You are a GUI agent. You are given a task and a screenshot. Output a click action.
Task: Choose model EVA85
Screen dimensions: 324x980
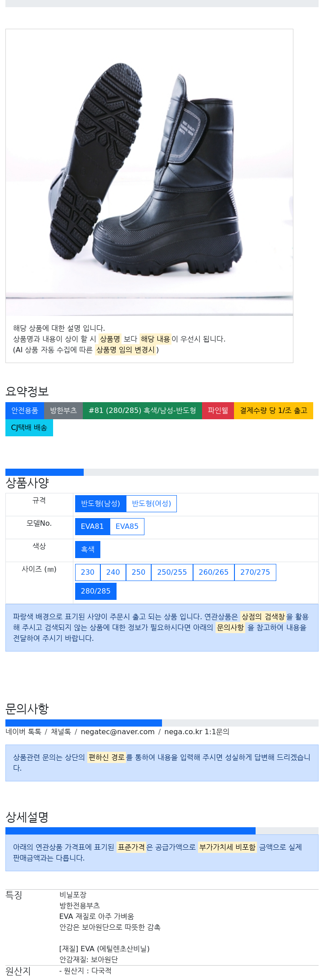(x=127, y=527)
